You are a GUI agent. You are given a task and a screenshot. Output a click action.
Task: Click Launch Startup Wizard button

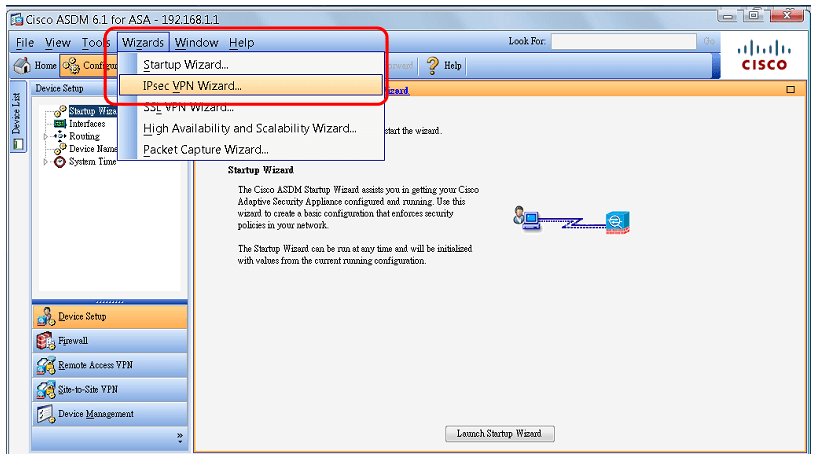coord(499,434)
